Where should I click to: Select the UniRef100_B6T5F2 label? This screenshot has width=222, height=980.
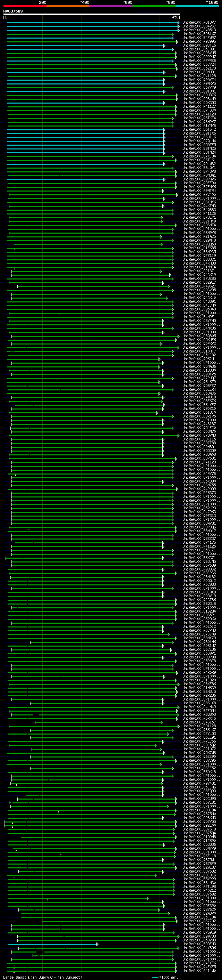[199, 129]
